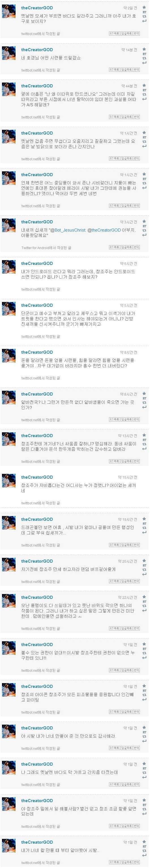Open the @Bot_JesusChrist mention link
150x868 pixels.
pyautogui.click(x=68, y=230)
